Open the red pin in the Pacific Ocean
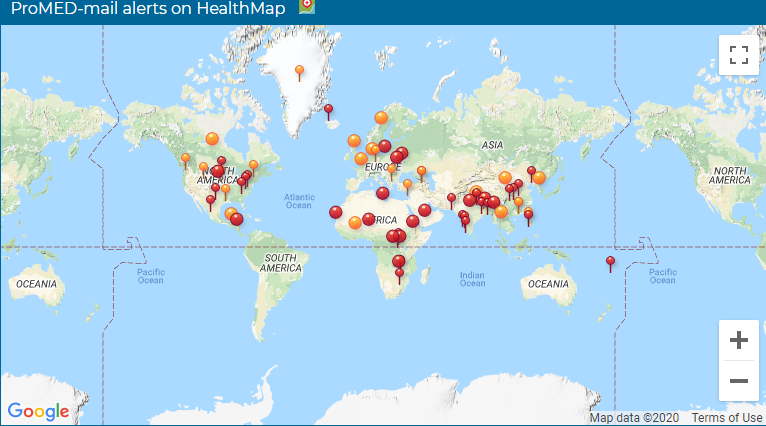The image size is (766, 426). click(610, 262)
